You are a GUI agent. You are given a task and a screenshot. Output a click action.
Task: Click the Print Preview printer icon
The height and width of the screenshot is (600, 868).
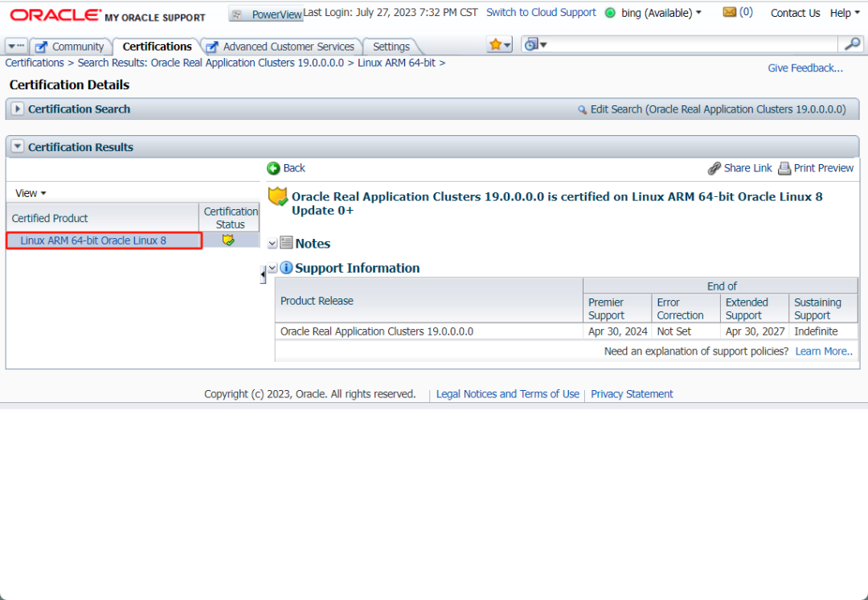coord(784,168)
